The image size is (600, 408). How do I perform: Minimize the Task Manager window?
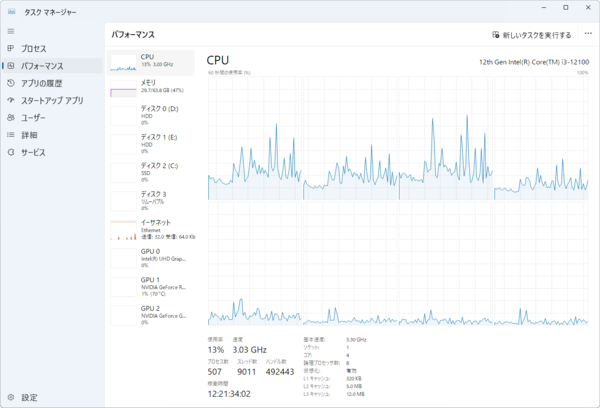[544, 8]
